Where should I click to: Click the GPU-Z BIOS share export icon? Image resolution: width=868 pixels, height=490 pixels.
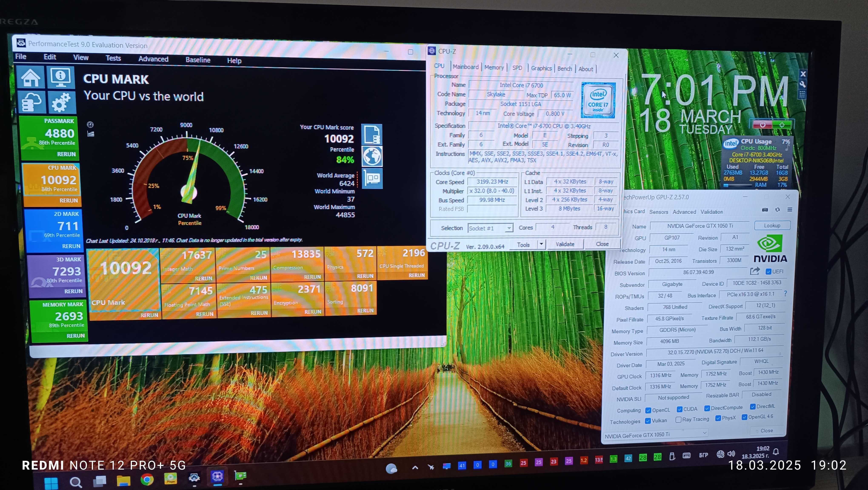(755, 271)
